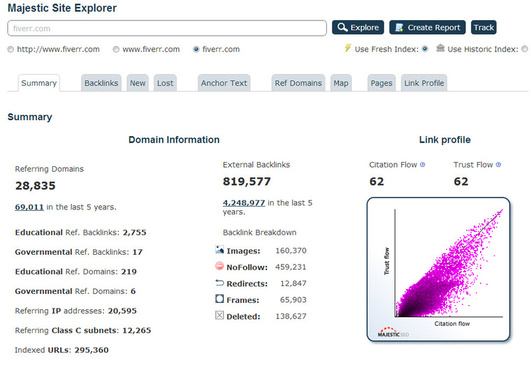Click Educational Ref. Domains: 219
Viewport: 531px width, 370px height.
click(x=76, y=272)
